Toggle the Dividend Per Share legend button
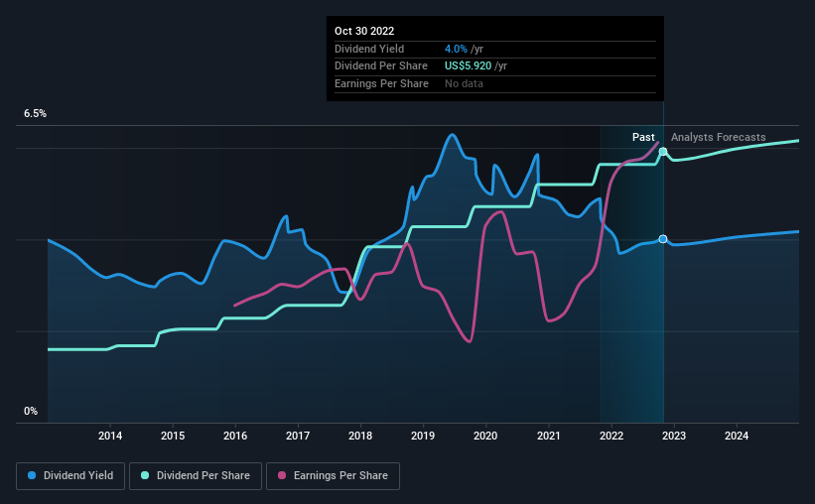 point(196,476)
